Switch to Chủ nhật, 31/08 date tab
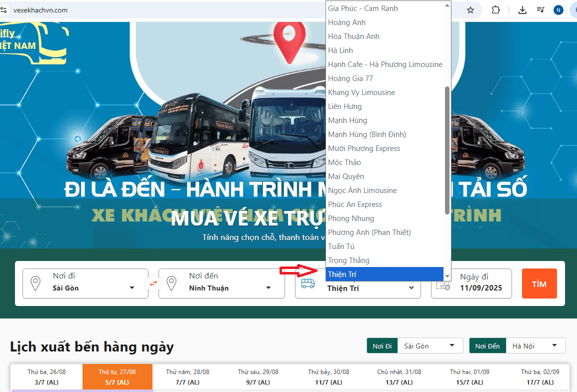This screenshot has height=392, width=577. (x=399, y=376)
